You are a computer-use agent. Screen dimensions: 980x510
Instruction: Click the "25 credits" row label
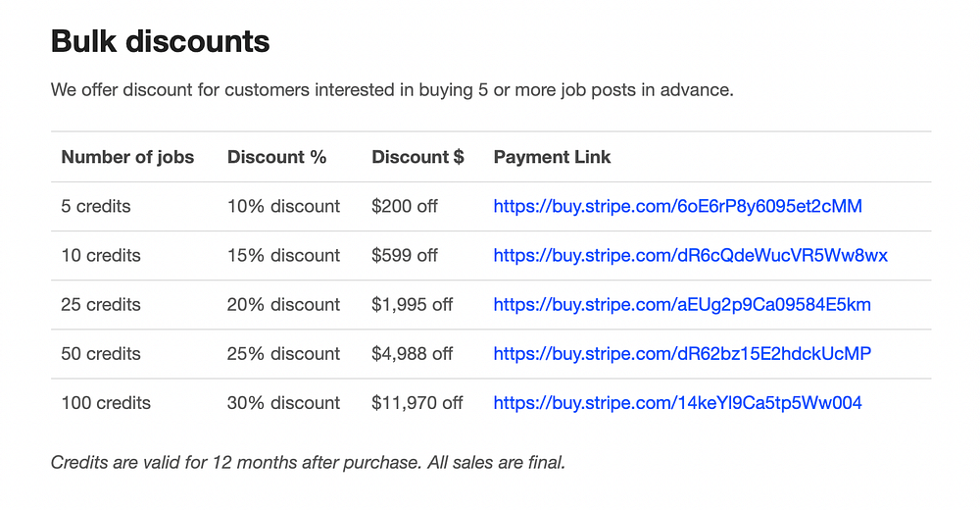(x=101, y=304)
